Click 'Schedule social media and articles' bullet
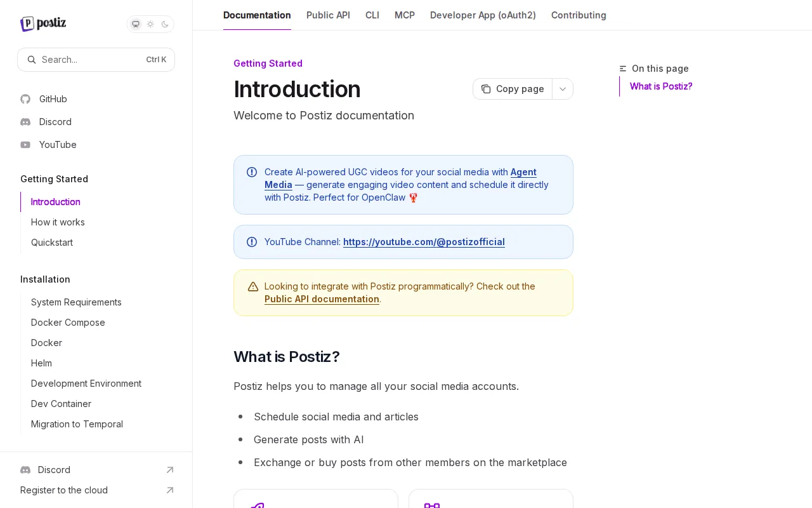812x508 pixels. pyautogui.click(x=336, y=417)
